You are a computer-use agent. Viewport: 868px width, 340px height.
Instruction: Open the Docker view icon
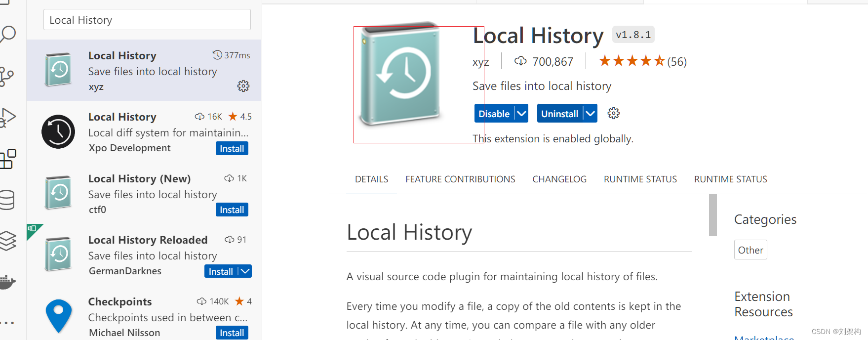coord(7,282)
